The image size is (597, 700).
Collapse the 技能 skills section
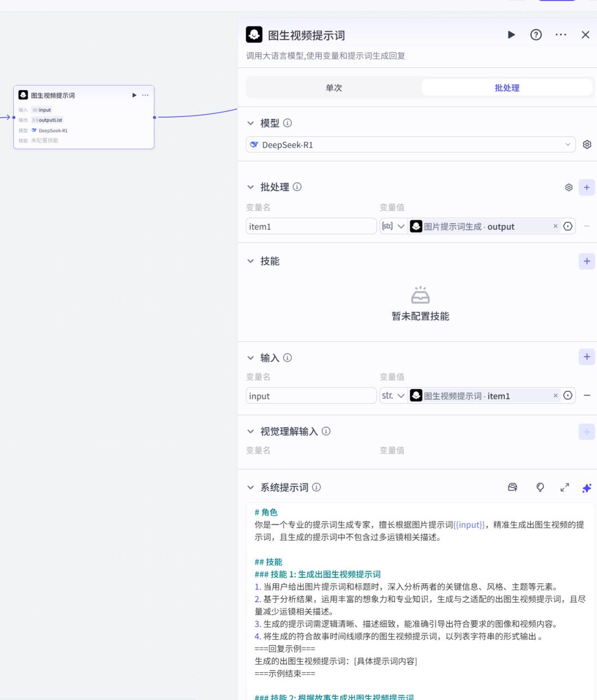pyautogui.click(x=250, y=261)
